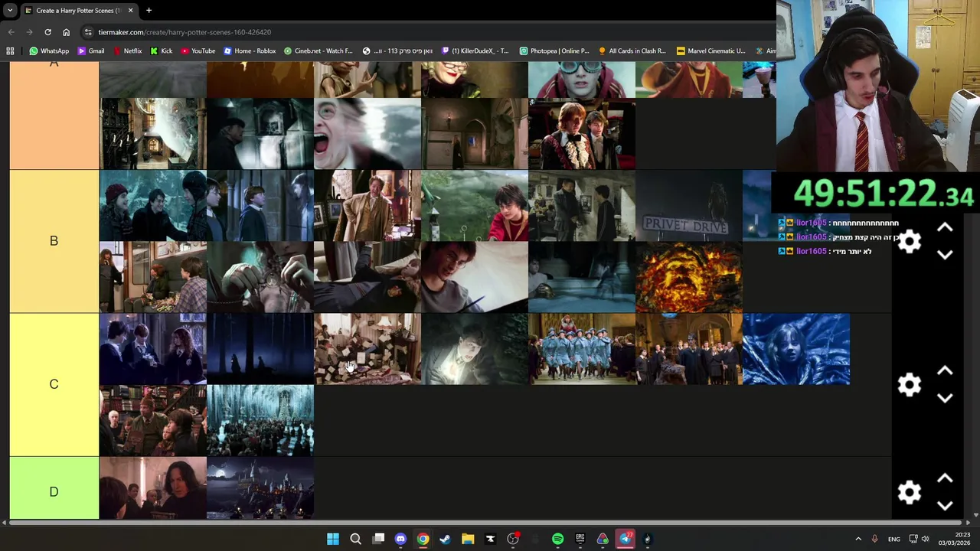Screen dimensions: 980x551
Task: Open File Explorer from the taskbar
Action: pos(468,540)
